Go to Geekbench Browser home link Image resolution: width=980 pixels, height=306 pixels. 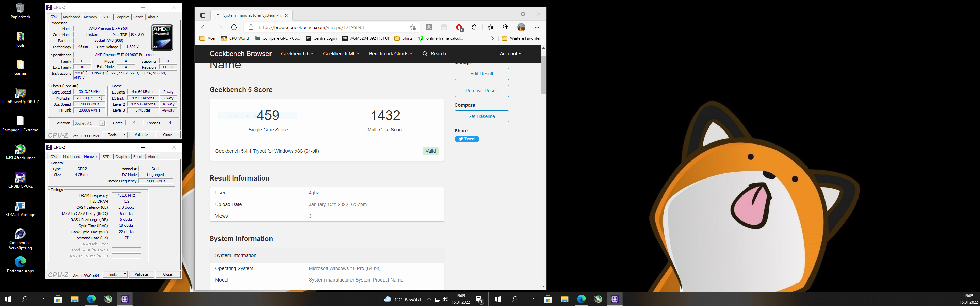(241, 54)
